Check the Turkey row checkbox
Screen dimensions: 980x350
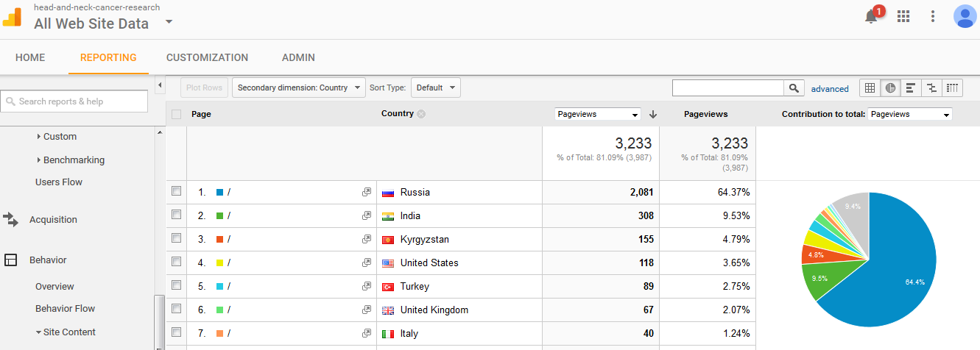[x=176, y=285]
